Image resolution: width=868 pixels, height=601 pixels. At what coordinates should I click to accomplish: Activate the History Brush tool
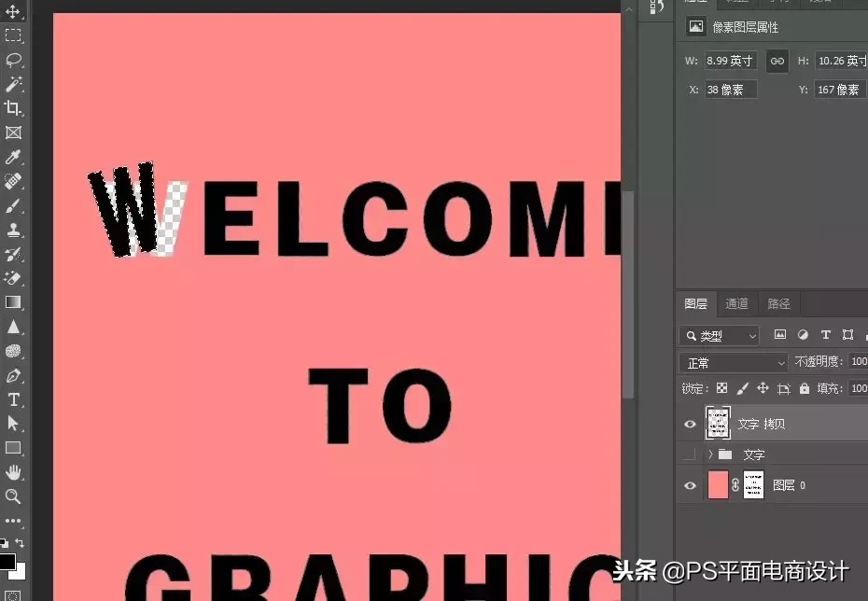13,254
